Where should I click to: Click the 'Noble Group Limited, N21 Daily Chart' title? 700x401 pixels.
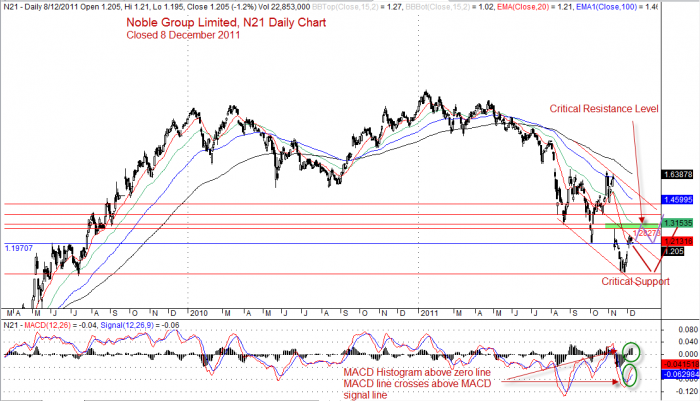tap(226, 23)
